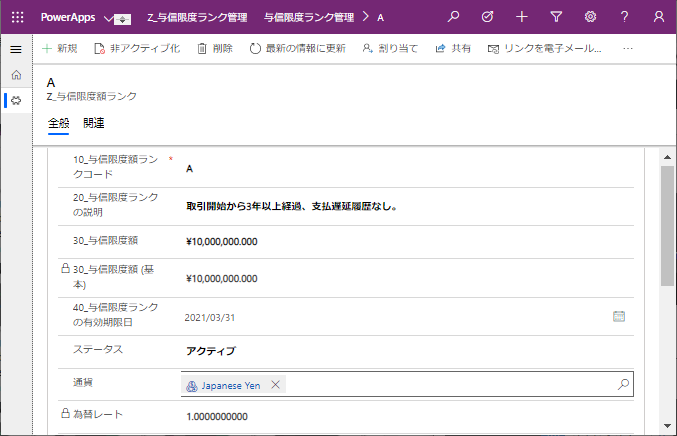Open the search magnifier in header

coord(453,17)
